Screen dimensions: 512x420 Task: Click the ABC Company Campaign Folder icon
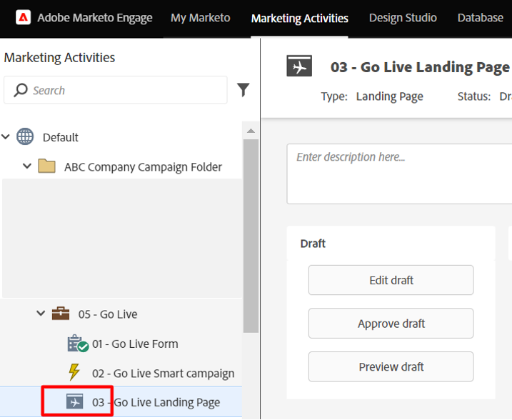(46, 166)
